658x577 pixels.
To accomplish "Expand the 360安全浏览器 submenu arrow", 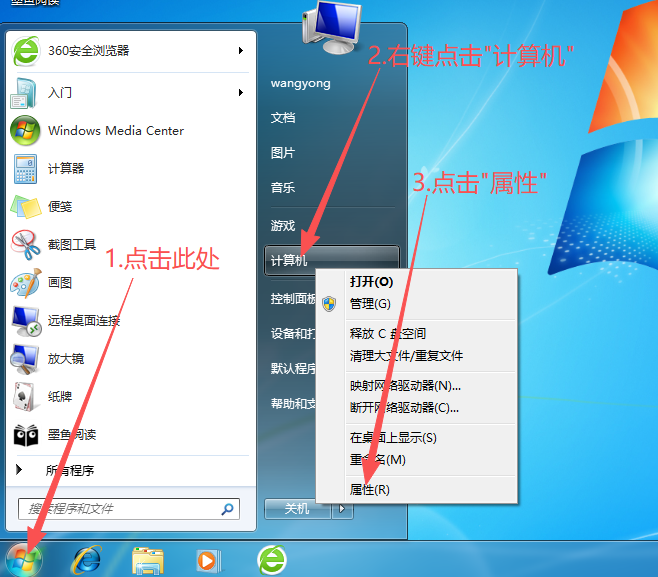I will 240,51.
